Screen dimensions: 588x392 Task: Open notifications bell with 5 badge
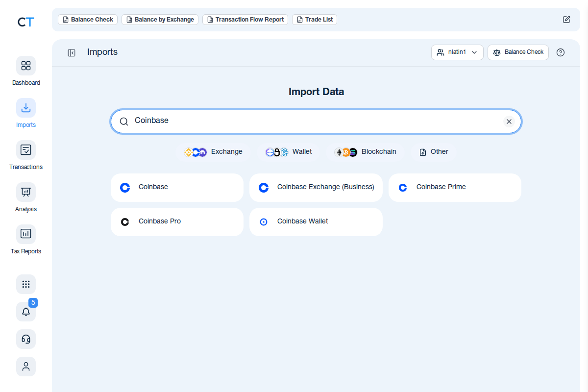coord(26,312)
